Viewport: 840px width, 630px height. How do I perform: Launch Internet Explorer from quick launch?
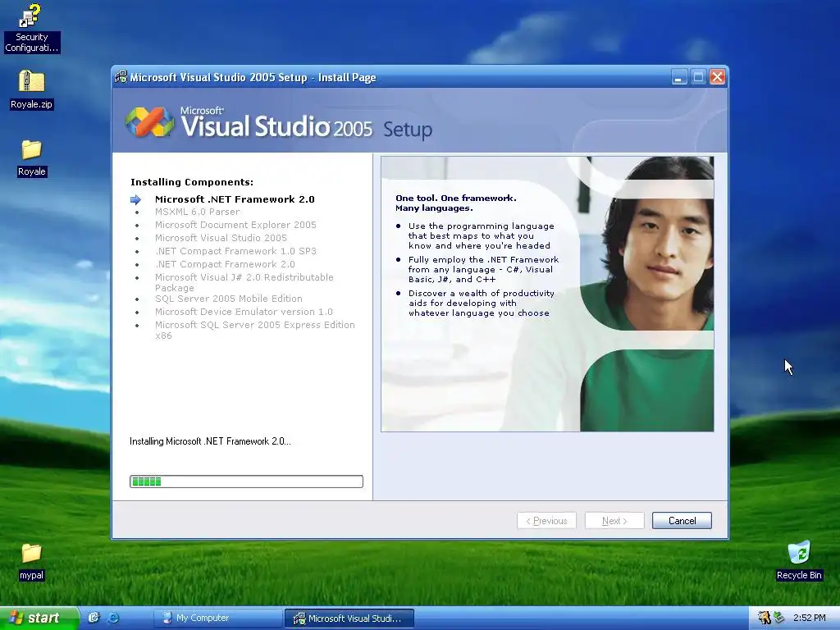113,618
